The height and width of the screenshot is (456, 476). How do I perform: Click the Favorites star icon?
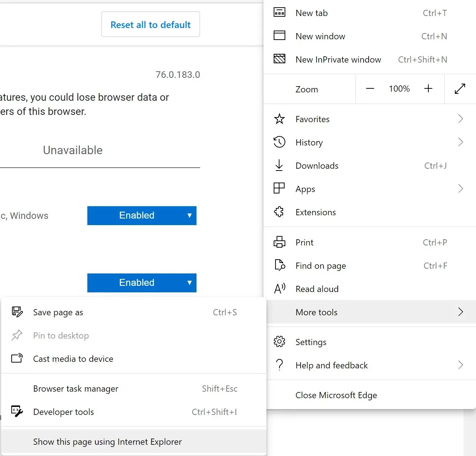point(279,119)
